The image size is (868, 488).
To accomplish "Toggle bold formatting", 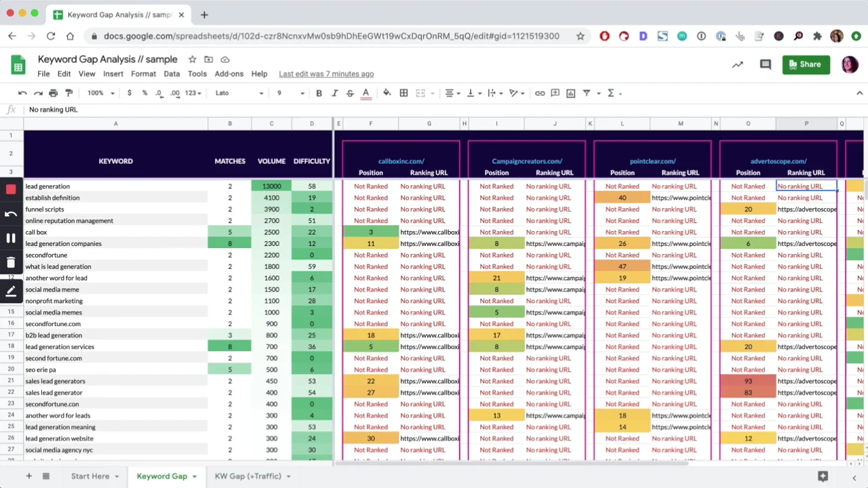I will coord(319,93).
